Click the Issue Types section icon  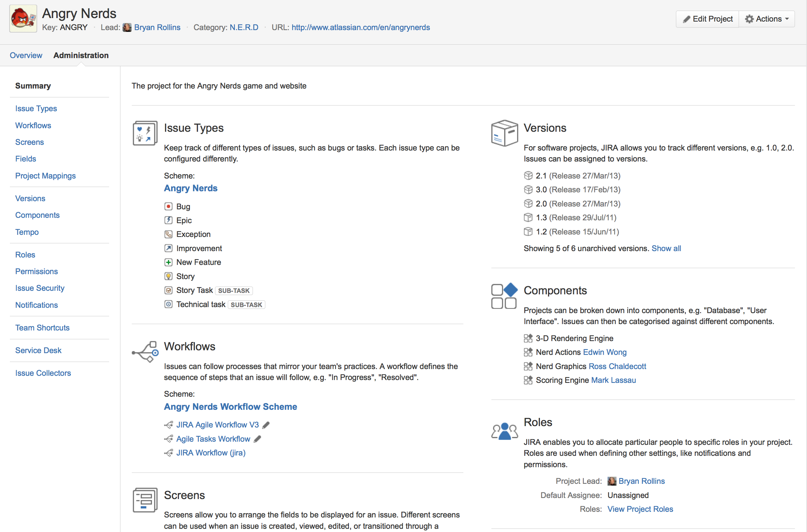(x=145, y=133)
